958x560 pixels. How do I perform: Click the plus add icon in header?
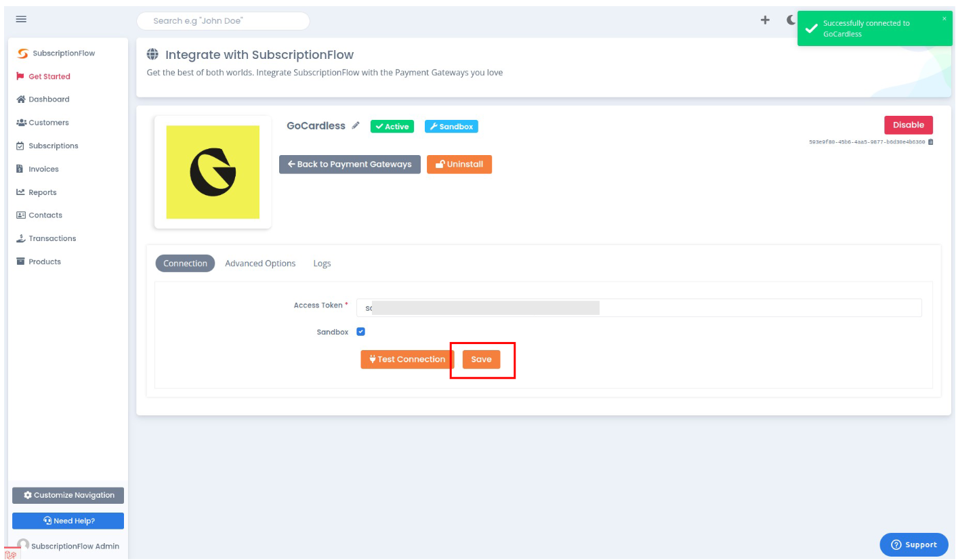click(765, 20)
